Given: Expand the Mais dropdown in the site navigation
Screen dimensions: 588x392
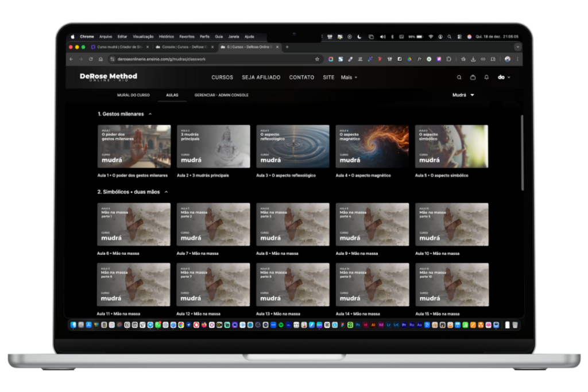Looking at the screenshot, I should (x=349, y=77).
